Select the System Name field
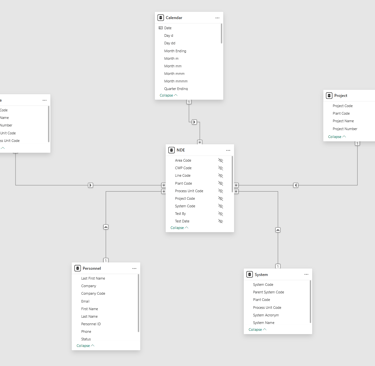Image resolution: width=375 pixels, height=366 pixels. (x=264, y=323)
